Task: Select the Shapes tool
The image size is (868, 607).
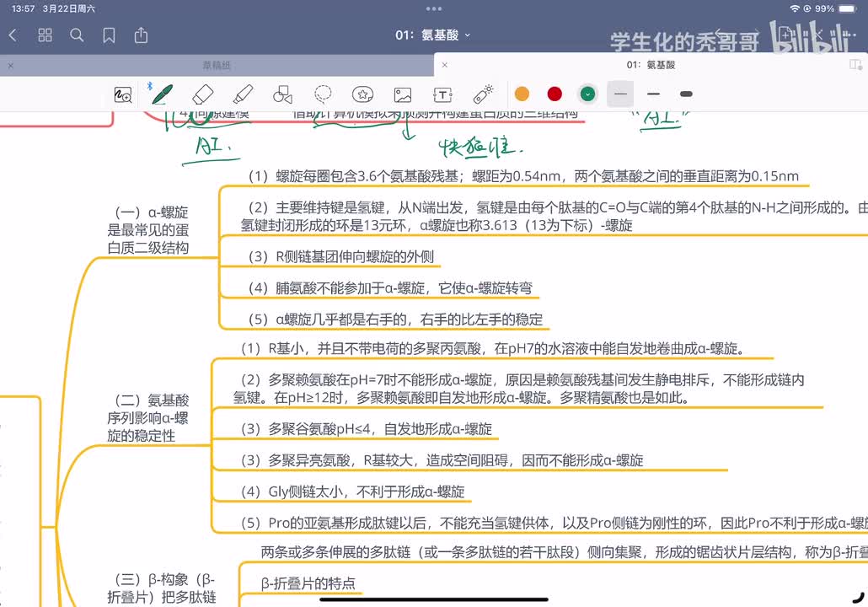Action: [282, 94]
